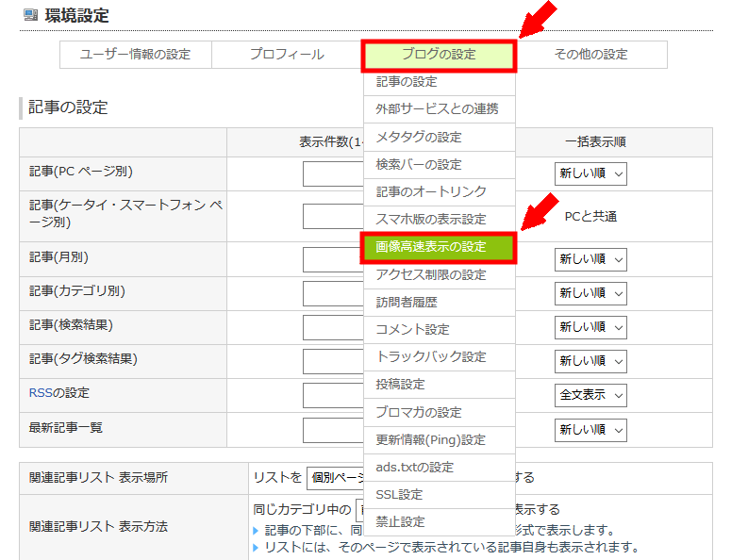Choose 外部サービスとの連携 menu item
The width and height of the screenshot is (748, 560).
(x=440, y=109)
